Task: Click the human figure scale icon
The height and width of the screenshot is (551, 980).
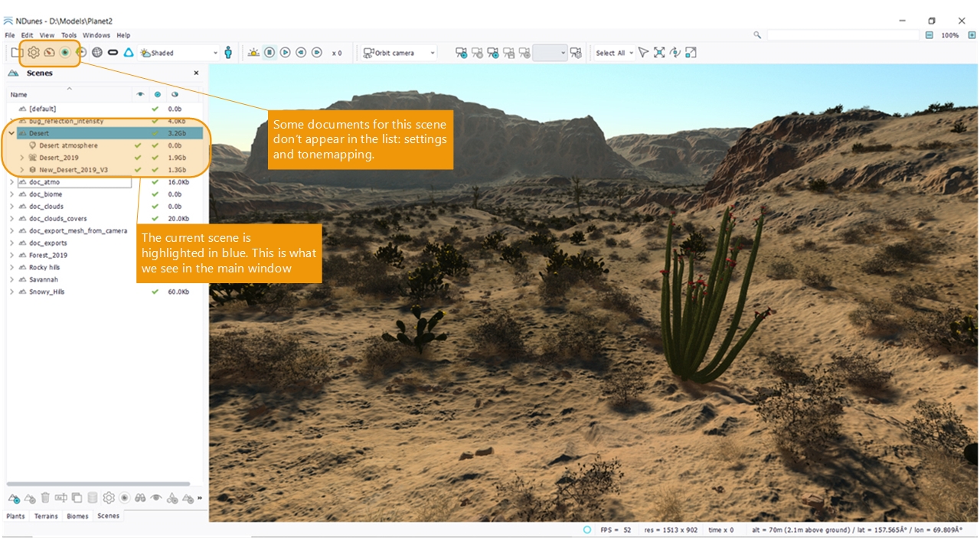Action: click(x=228, y=53)
